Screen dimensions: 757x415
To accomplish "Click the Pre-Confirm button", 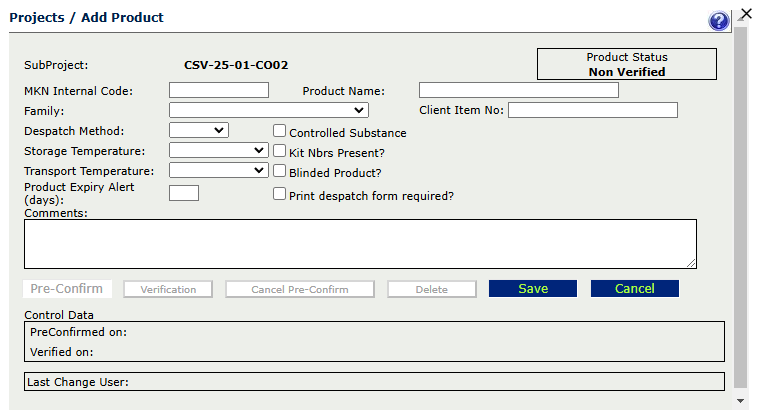I will coord(67,289).
